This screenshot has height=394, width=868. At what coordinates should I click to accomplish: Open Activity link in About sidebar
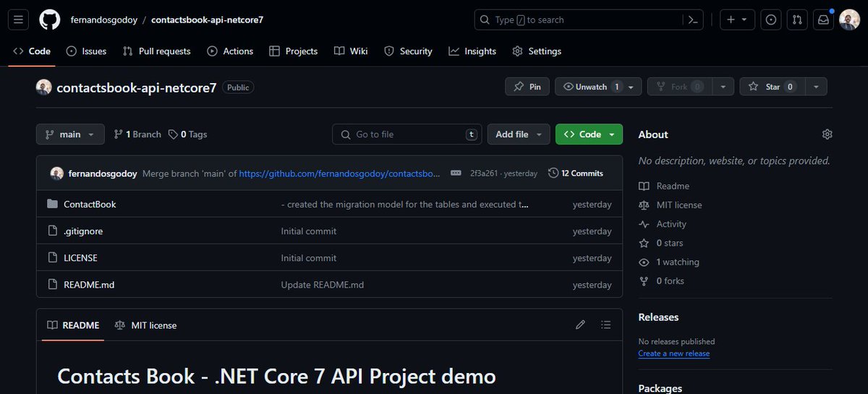pos(663,224)
